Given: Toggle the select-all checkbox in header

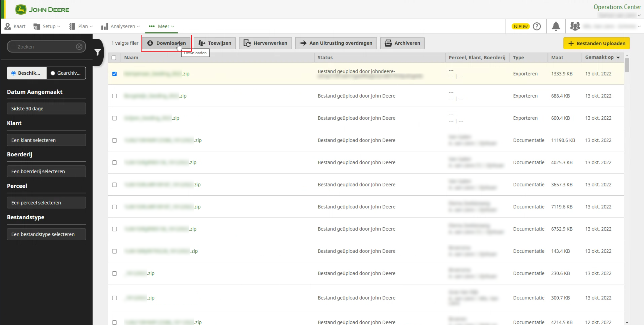Looking at the screenshot, I should pyautogui.click(x=114, y=58).
